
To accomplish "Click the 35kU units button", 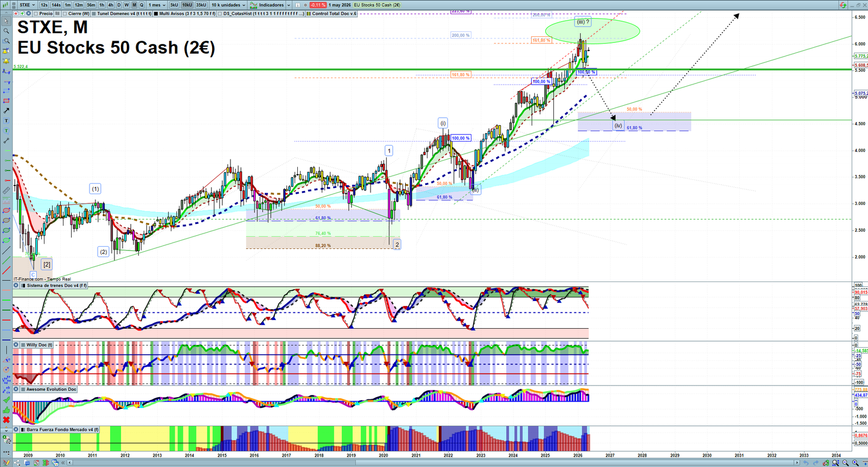I will pos(201,5).
